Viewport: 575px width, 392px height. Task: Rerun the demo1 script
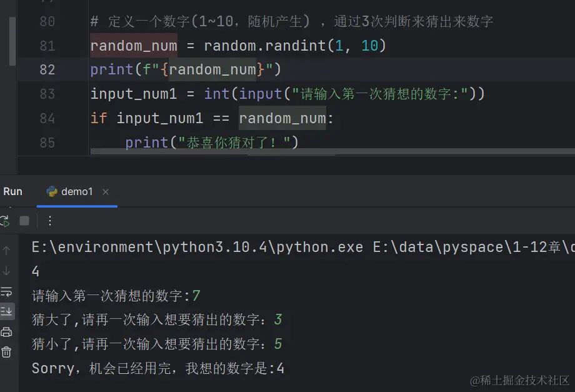(5, 220)
